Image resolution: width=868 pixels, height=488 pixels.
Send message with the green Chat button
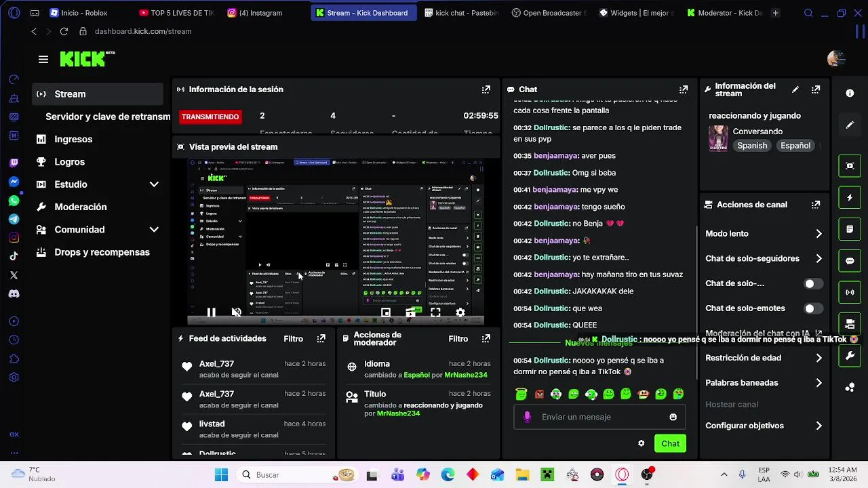[670, 443]
